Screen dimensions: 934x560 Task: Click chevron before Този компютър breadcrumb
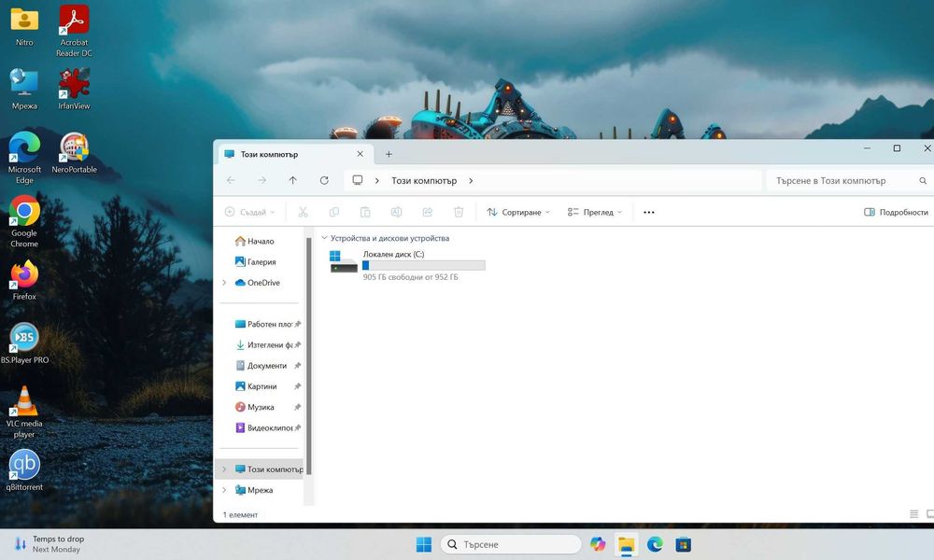(377, 180)
